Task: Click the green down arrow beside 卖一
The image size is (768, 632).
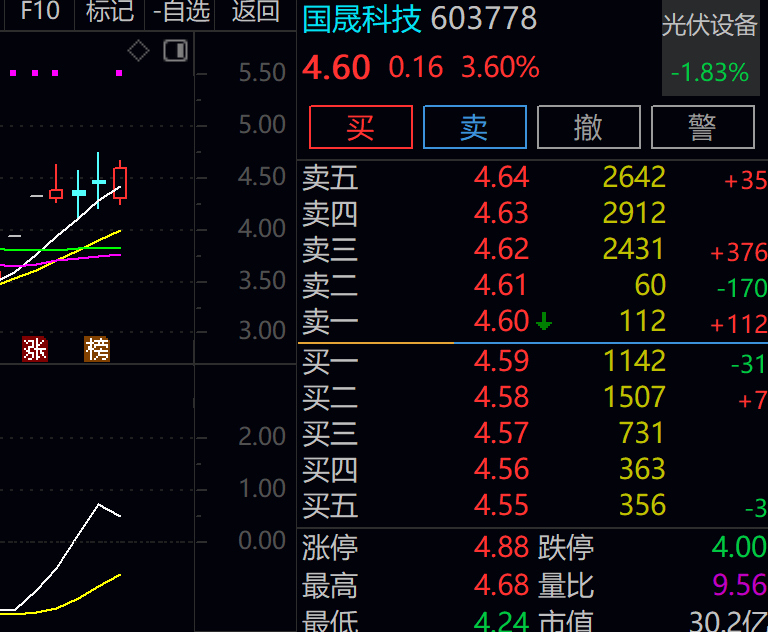Action: (544, 321)
